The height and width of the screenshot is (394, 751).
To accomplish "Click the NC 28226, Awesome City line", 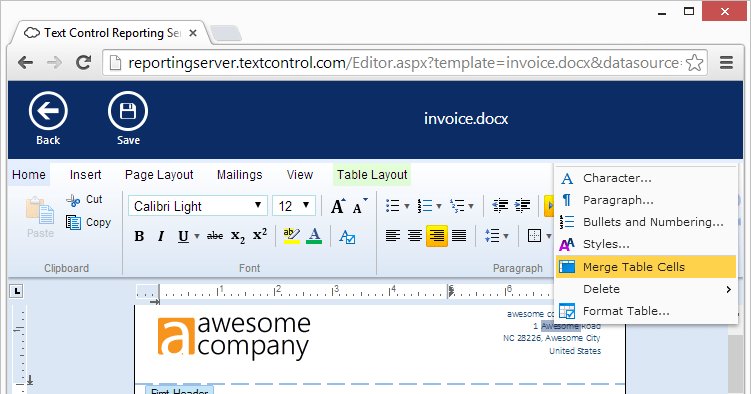I will tap(551, 338).
